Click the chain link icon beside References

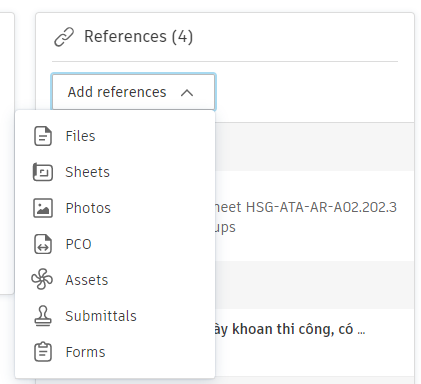coord(64,37)
